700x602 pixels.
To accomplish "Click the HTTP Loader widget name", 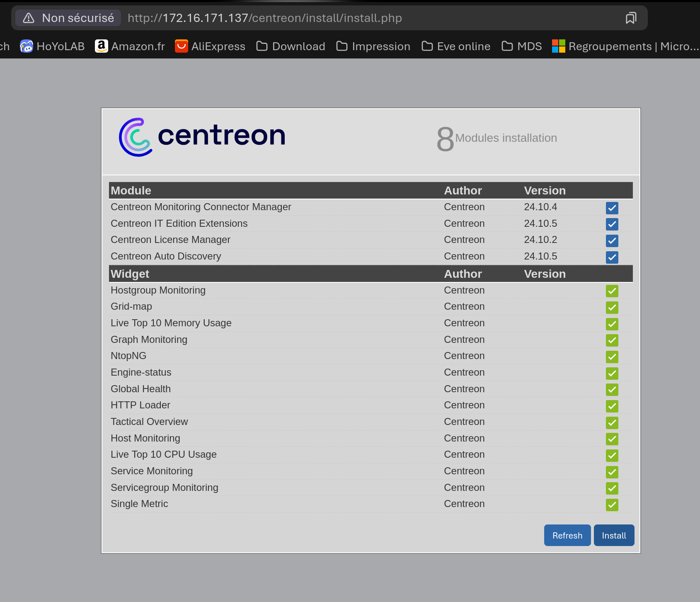I will click(x=140, y=405).
